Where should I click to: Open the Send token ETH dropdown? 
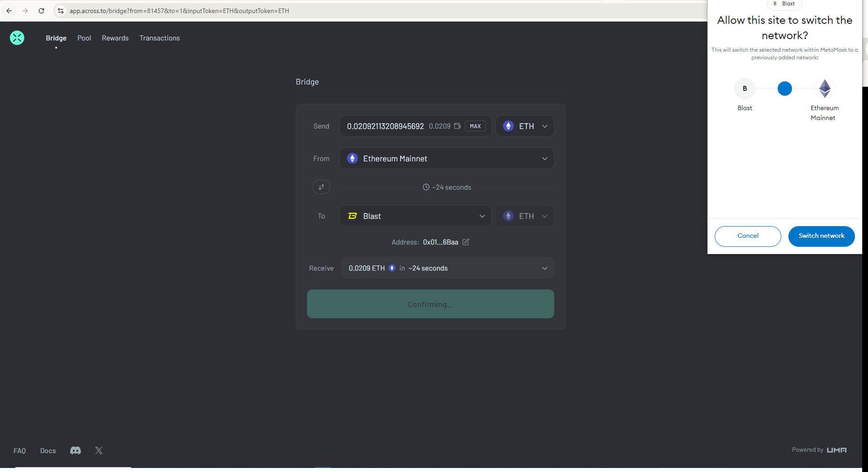point(525,126)
